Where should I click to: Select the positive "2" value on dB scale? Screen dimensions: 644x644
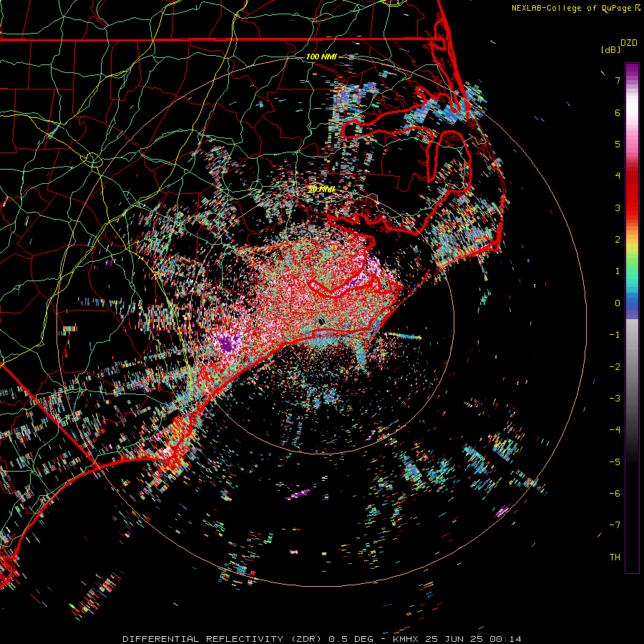click(x=618, y=240)
